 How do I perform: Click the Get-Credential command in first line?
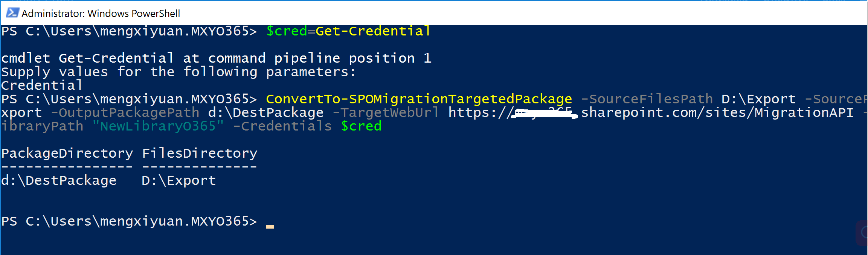[373, 31]
